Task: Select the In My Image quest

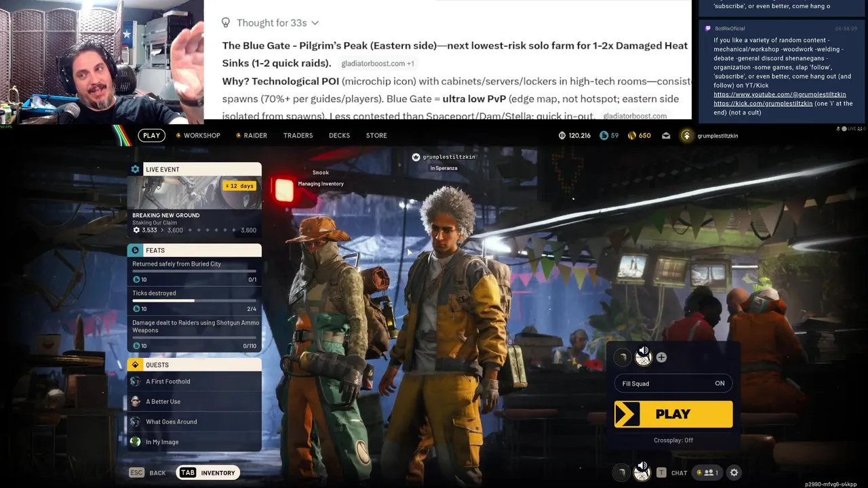Action: (x=194, y=442)
